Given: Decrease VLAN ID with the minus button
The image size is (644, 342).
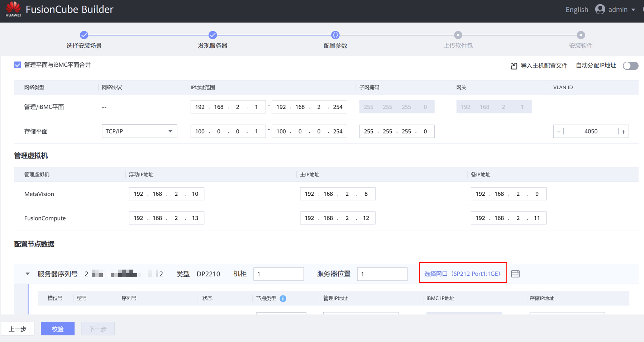Looking at the screenshot, I should (x=559, y=132).
